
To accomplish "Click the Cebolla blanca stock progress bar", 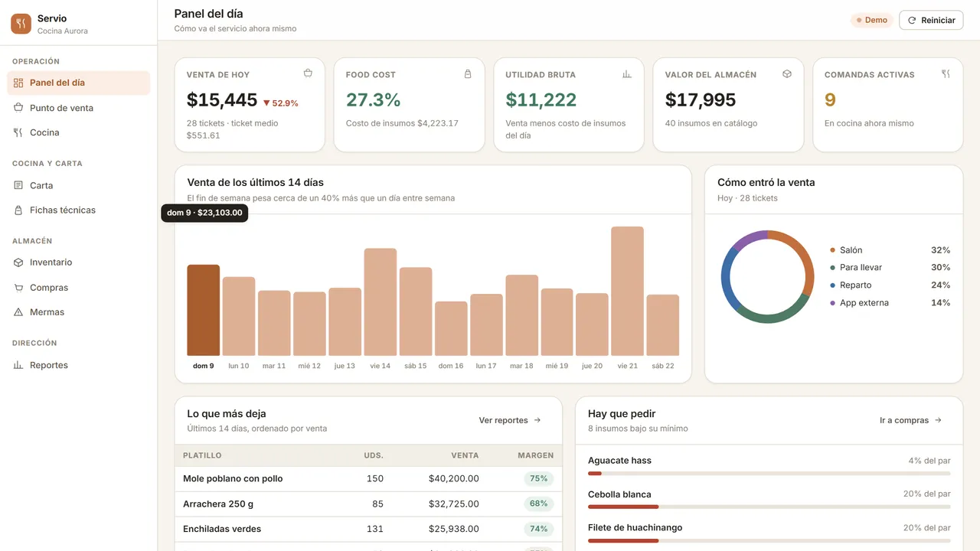I will pos(769,507).
